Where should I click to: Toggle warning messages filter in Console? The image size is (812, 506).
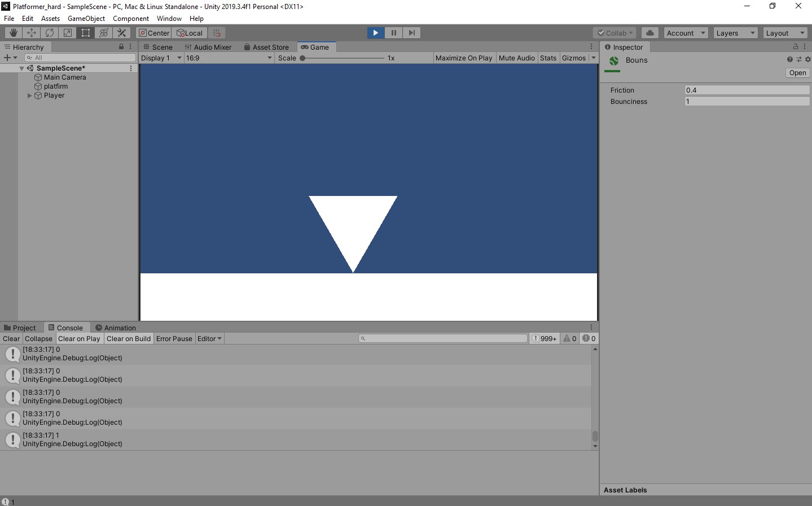click(x=569, y=338)
